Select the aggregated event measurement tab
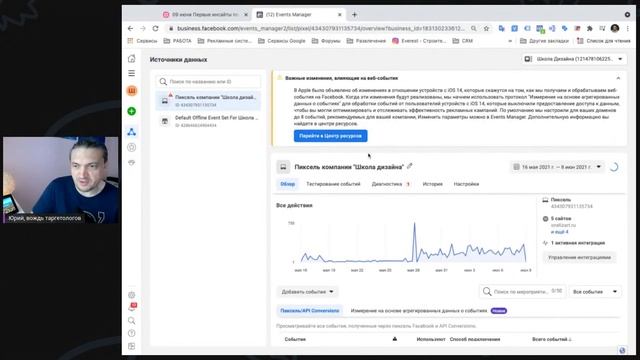 click(429, 311)
